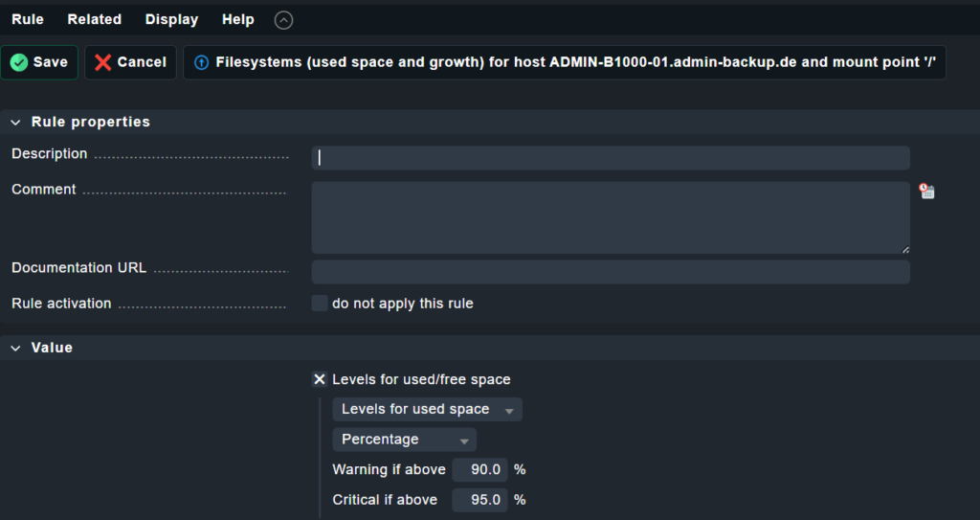Enable 'do not apply this rule' checkbox

coord(320,304)
